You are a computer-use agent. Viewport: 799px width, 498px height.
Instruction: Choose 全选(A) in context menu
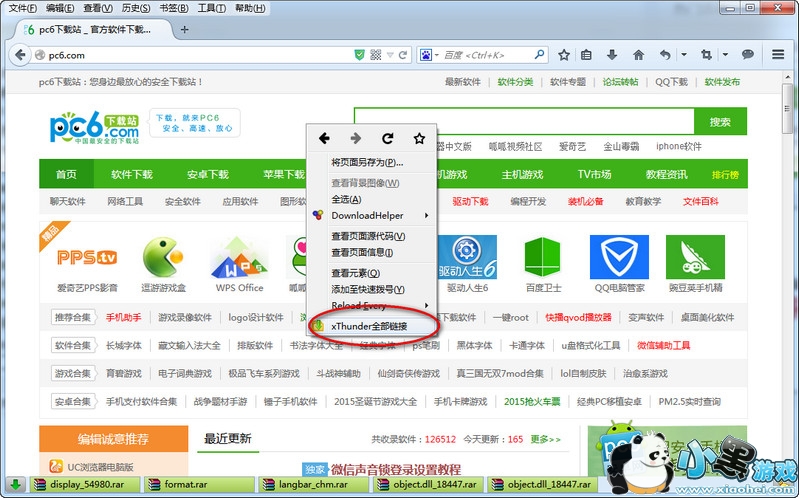pyautogui.click(x=372, y=199)
